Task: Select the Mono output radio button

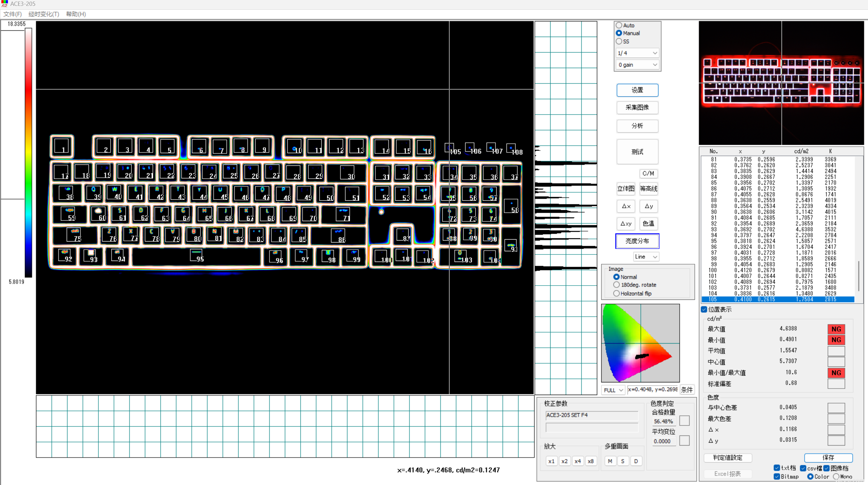Action: [x=836, y=477]
